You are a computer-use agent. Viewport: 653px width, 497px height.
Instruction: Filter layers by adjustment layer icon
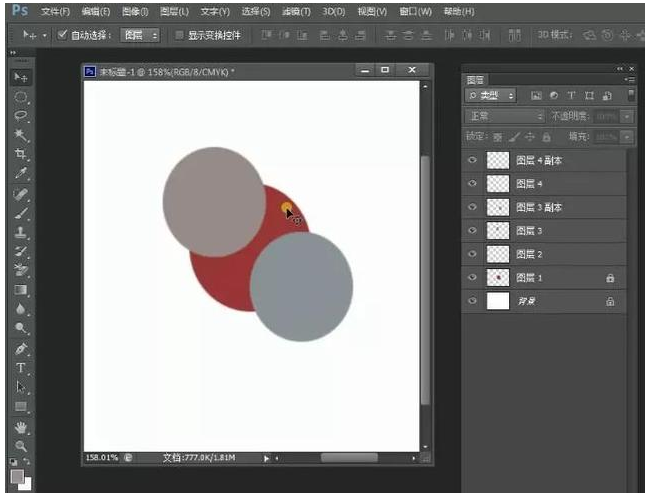[x=554, y=95]
